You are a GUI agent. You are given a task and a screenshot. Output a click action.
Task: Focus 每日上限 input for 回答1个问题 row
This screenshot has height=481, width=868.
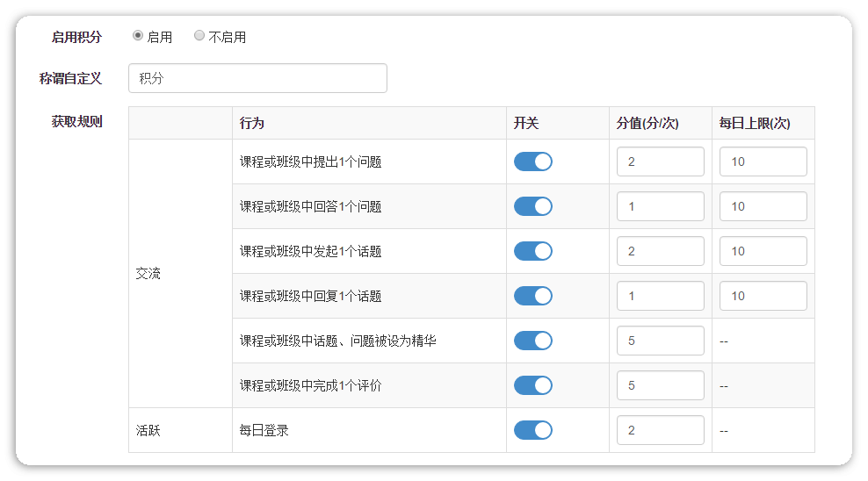coord(763,206)
